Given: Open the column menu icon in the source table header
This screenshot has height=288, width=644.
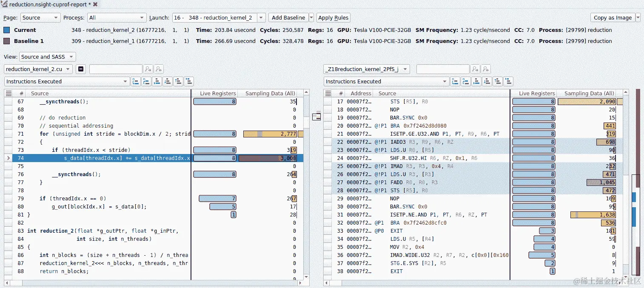Looking at the screenshot, I should tap(8, 93).
